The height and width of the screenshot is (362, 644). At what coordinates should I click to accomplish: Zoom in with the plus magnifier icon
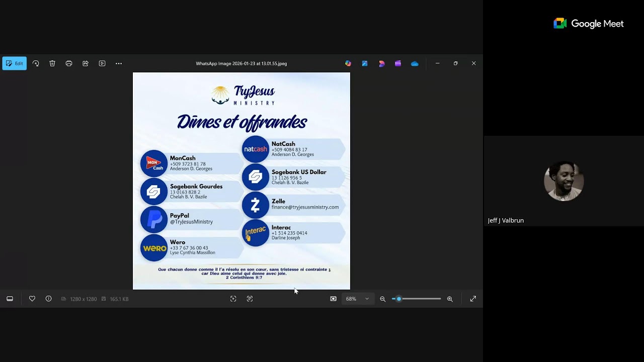[x=450, y=299]
